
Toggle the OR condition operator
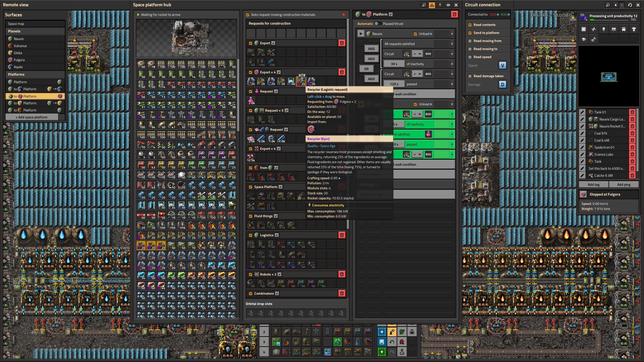pos(366,69)
